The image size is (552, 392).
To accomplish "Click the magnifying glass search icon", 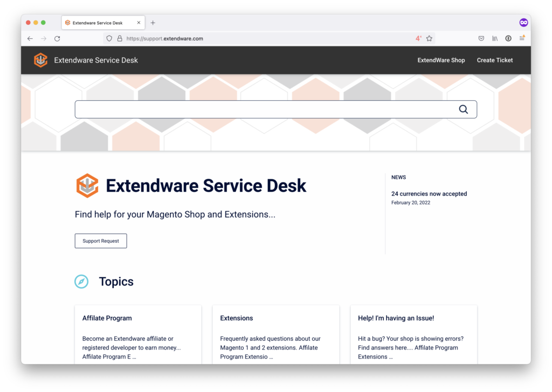I will [x=463, y=109].
